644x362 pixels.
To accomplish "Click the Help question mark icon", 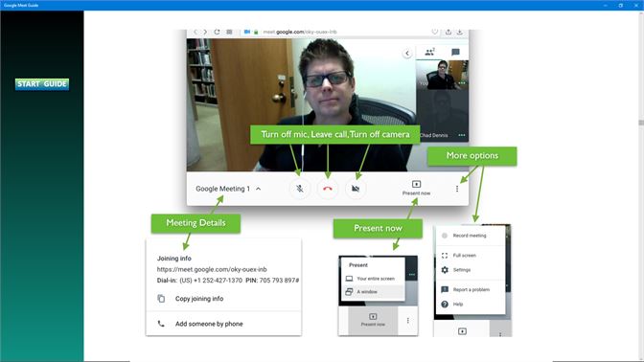I will pyautogui.click(x=445, y=305).
